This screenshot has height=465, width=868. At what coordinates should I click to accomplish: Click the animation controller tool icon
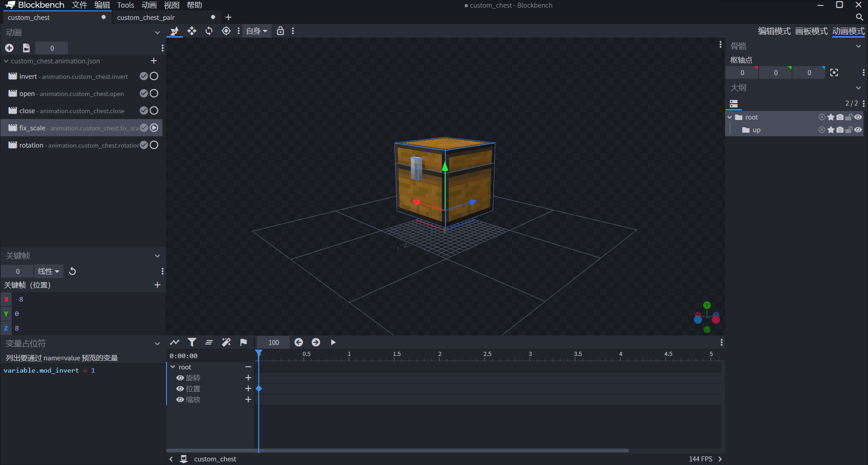pyautogui.click(x=174, y=31)
